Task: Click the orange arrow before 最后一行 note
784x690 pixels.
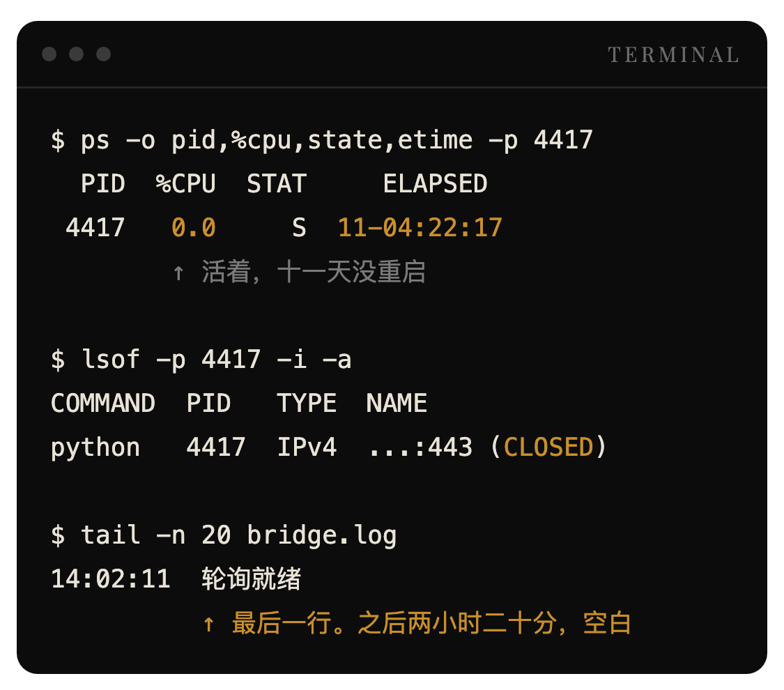Action: point(209,624)
